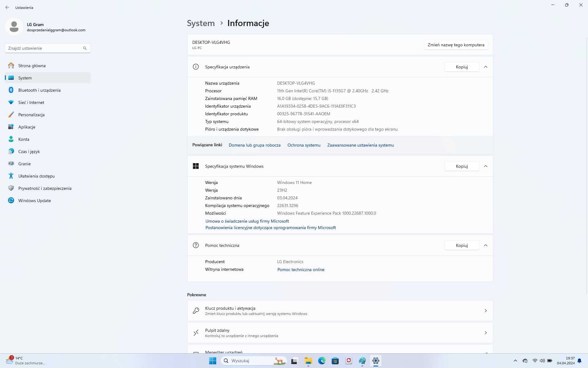Open Umowa o świadczenie usług firmy Microsoft
The width and height of the screenshot is (588, 368).
pos(247,221)
